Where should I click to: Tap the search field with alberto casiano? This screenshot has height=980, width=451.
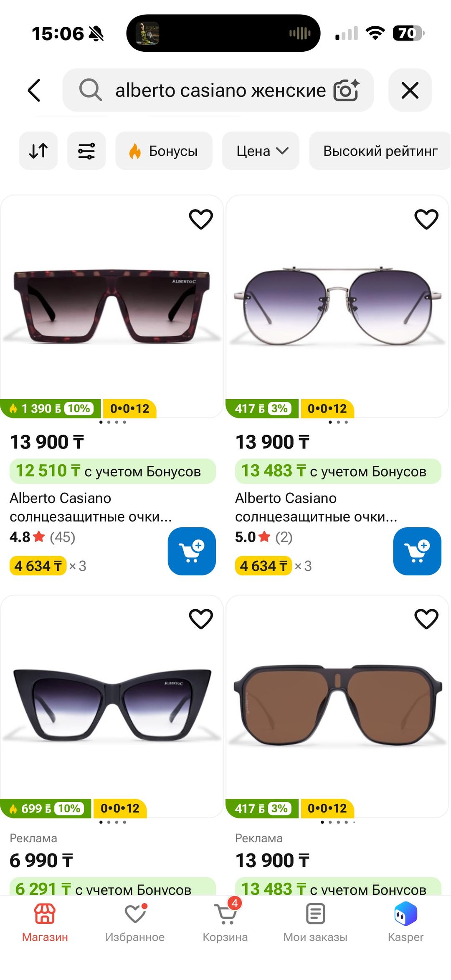(218, 90)
